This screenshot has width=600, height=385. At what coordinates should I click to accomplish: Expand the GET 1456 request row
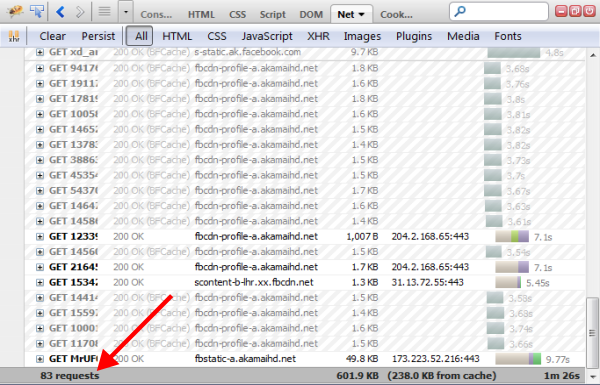coord(40,252)
